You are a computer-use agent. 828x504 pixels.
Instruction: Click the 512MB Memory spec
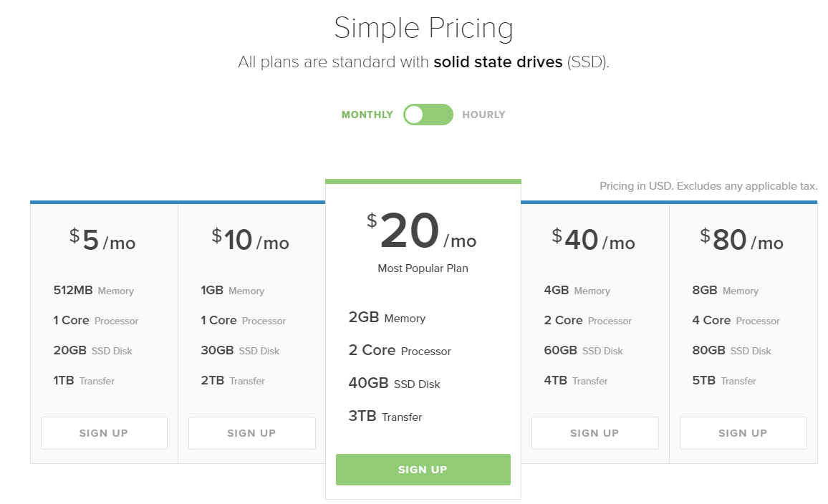93,290
